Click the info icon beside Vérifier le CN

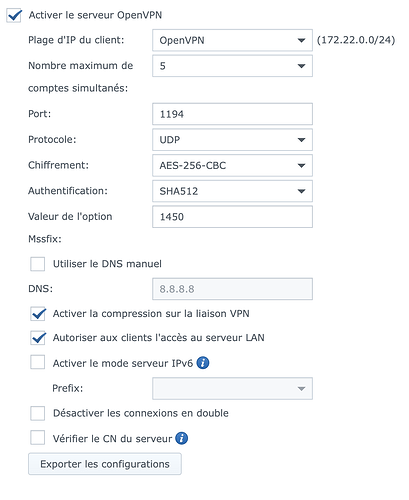[x=182, y=438]
